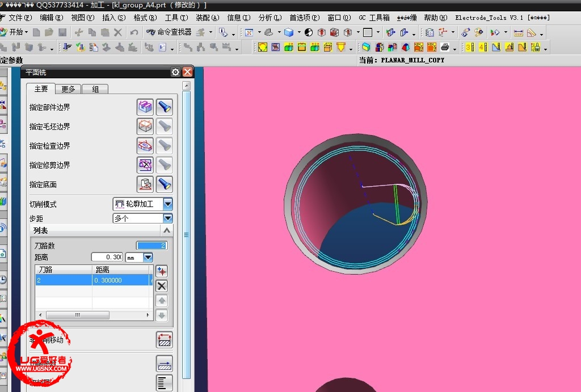Viewport: 581px width, 392px height.
Task: Display floor with flashlight beside 指定底面
Action: coord(164,184)
